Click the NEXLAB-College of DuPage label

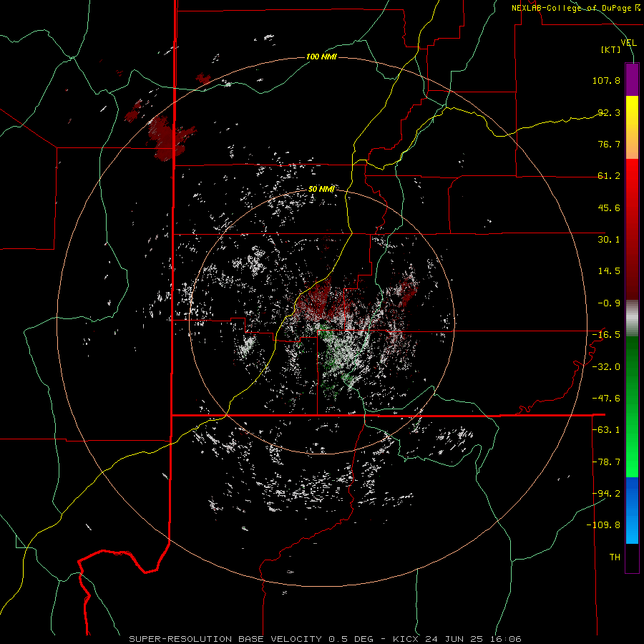[x=575, y=8]
